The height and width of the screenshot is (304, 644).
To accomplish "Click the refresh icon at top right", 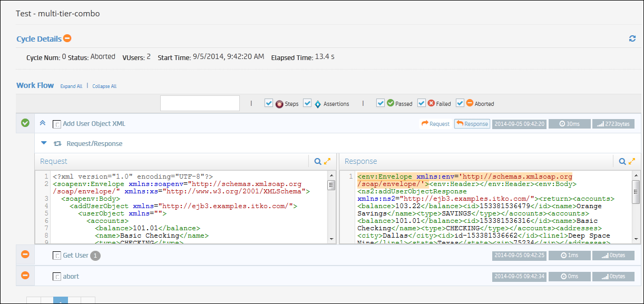I will [632, 38].
